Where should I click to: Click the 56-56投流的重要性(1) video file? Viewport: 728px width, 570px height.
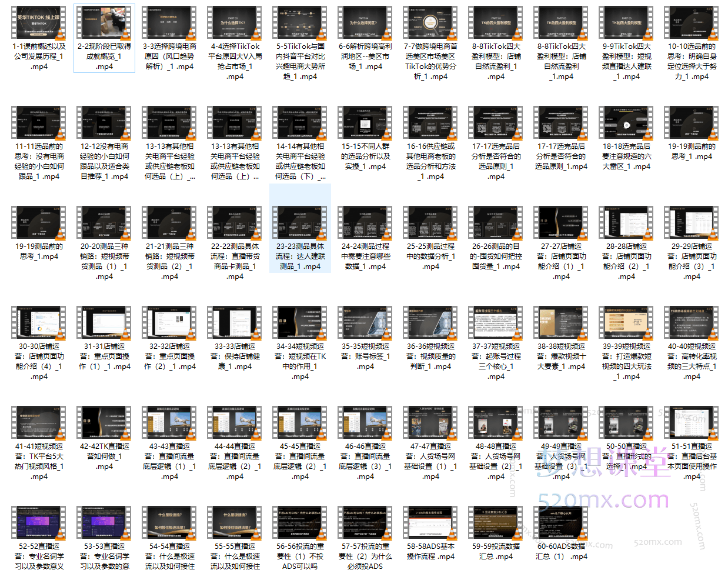(300, 524)
